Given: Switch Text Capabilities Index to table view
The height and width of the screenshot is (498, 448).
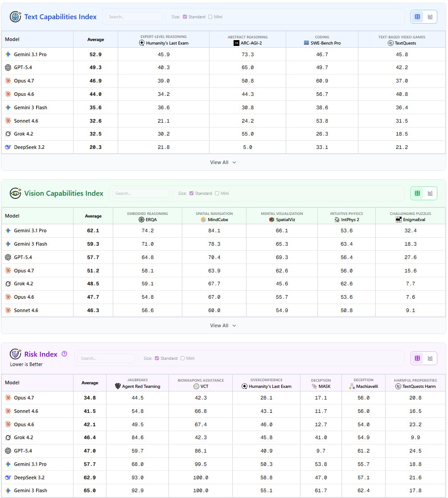Looking at the screenshot, I should click(417, 17).
